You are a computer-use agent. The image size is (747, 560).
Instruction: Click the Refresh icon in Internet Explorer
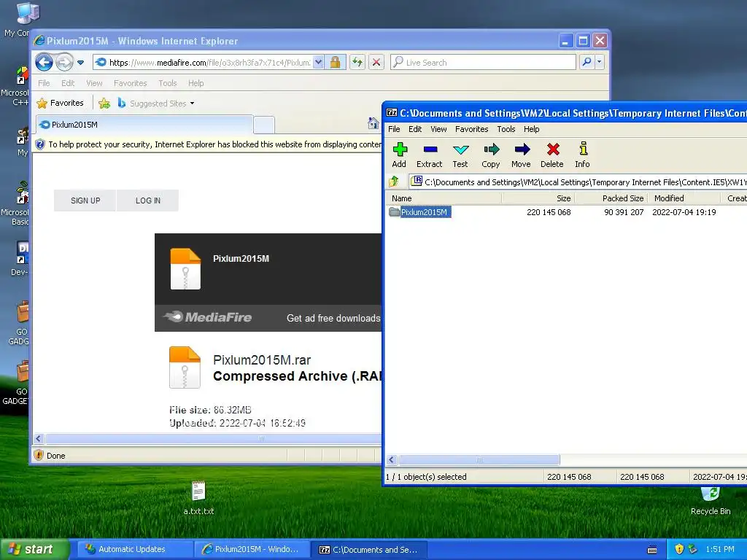coord(357,62)
